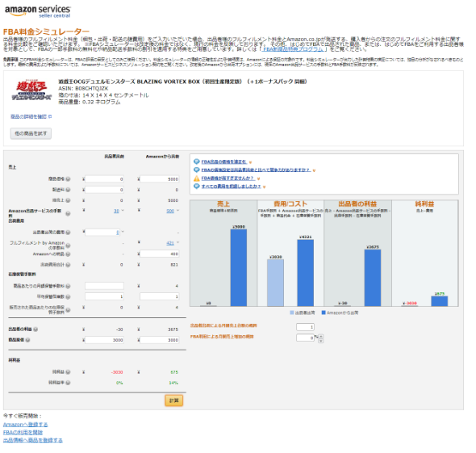Open the 出品情報へ商品を登録する link
Image resolution: width=476 pixels, height=453 pixels.
33,440
